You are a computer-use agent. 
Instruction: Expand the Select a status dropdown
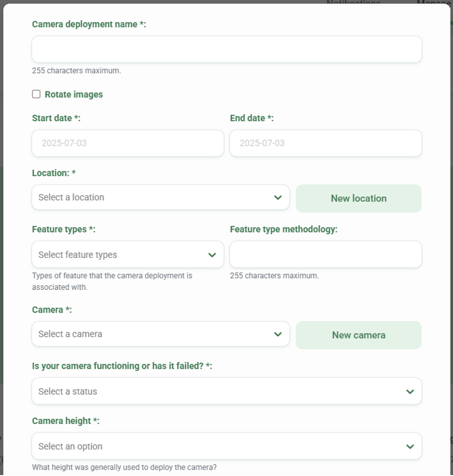tap(218, 391)
